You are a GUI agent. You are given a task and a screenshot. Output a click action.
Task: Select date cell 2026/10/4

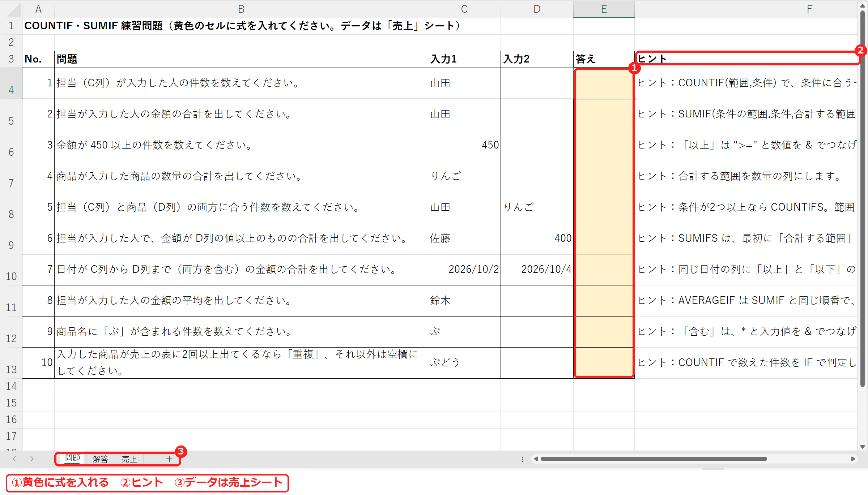point(537,270)
